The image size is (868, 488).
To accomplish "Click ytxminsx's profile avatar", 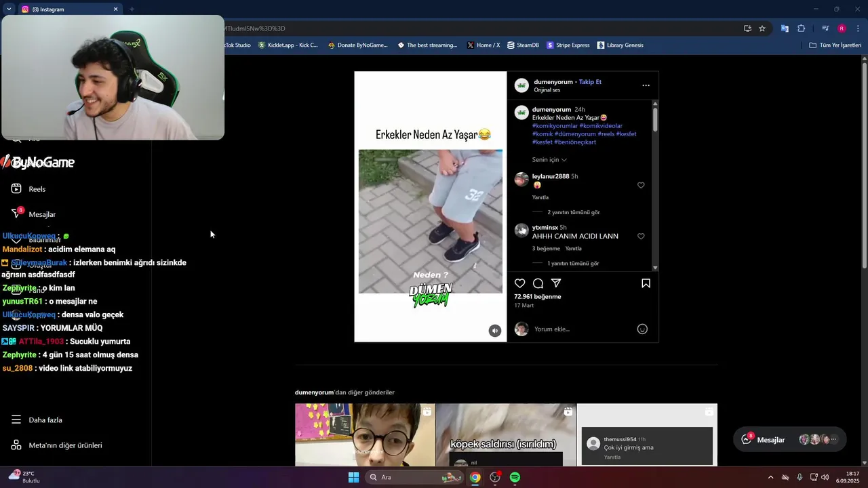I will (521, 230).
